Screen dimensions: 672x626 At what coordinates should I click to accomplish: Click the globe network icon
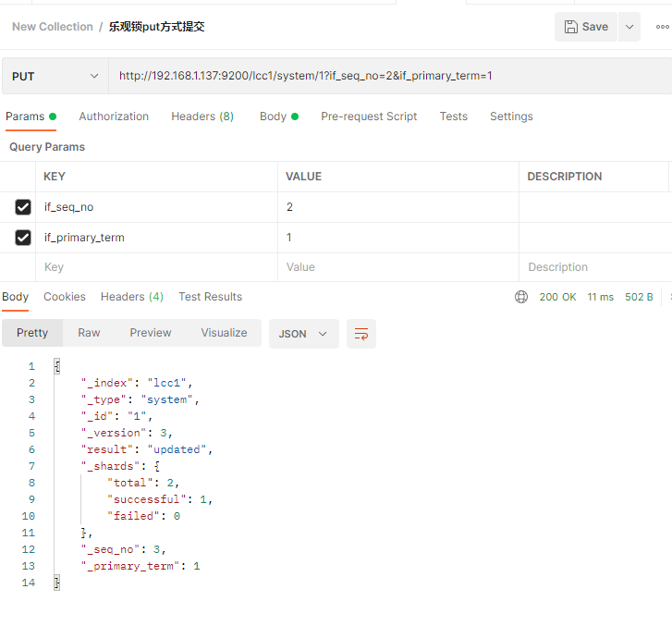click(x=521, y=297)
